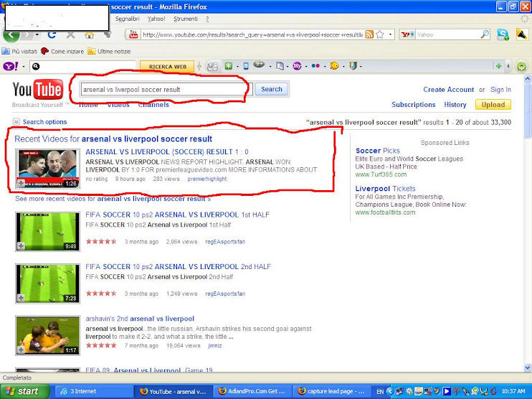Open the Yahoo! menu in menu bar
Viewport: 532px width, 399px height.
point(156,19)
